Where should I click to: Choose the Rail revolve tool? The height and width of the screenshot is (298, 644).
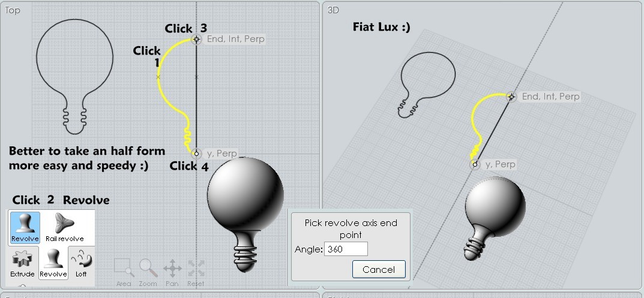[64, 228]
